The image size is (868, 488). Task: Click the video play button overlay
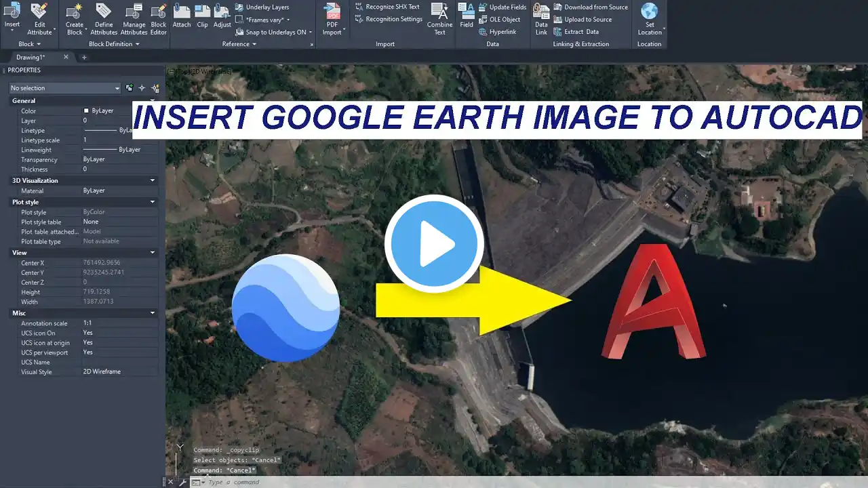click(434, 243)
